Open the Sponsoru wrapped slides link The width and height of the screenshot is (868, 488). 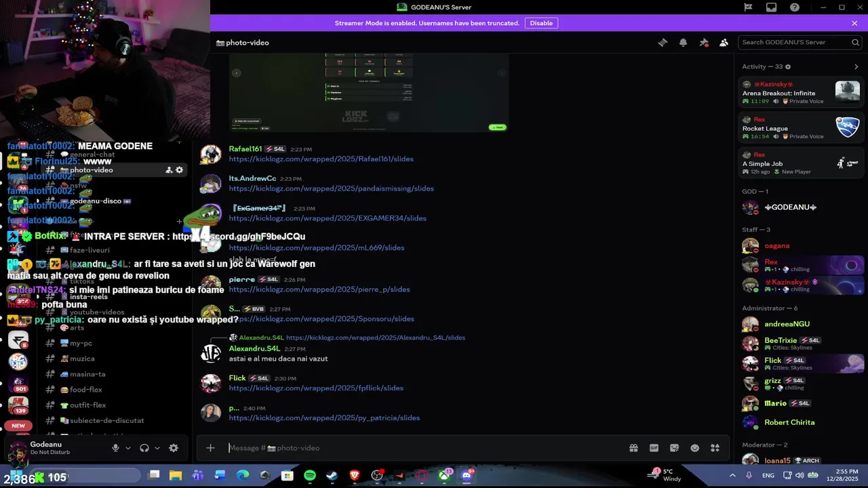321,319
